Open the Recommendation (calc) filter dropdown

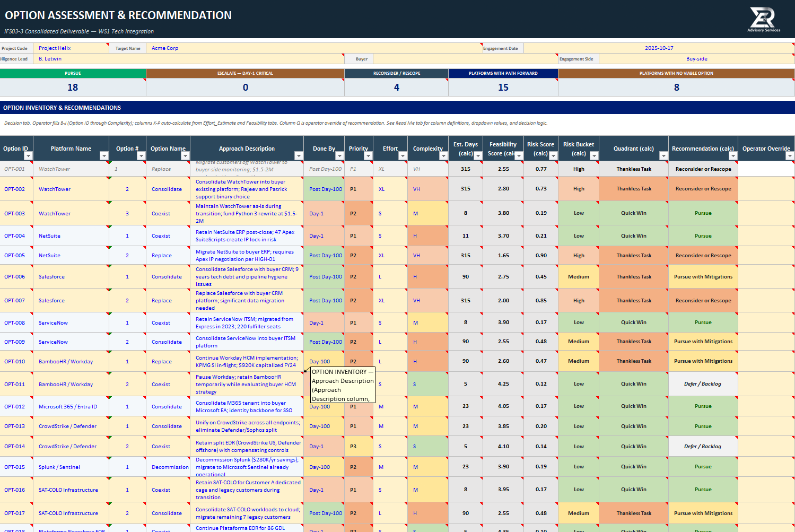733,156
